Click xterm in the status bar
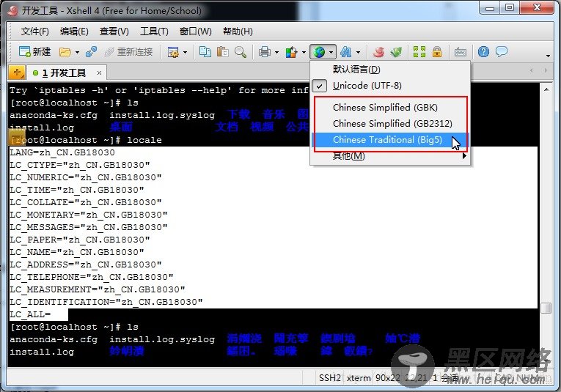 point(359,377)
